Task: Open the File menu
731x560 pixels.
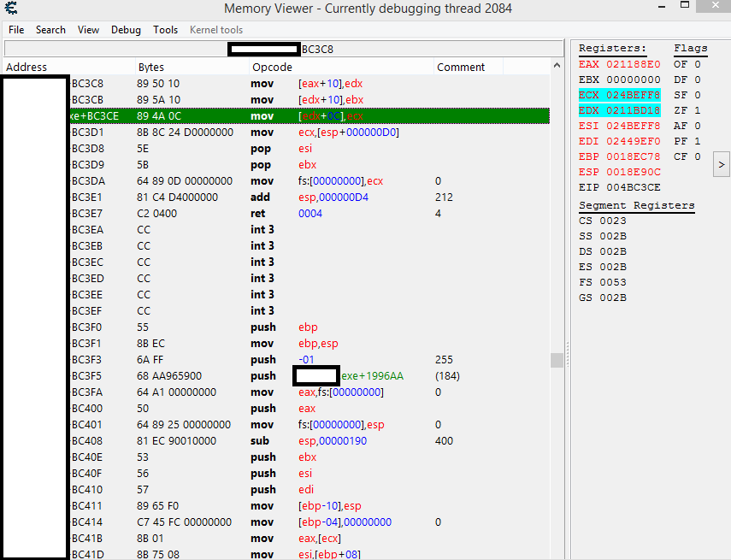Action: coord(16,30)
